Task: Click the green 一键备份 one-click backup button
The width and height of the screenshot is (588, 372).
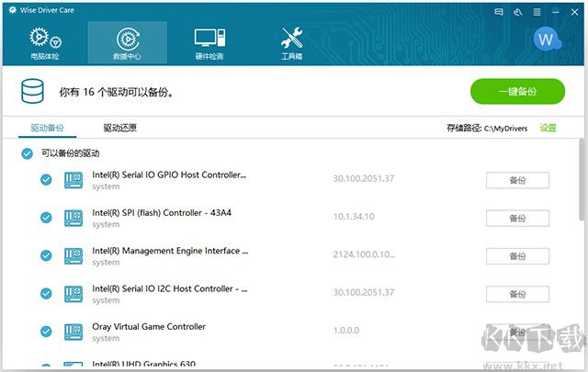Action: click(x=517, y=92)
